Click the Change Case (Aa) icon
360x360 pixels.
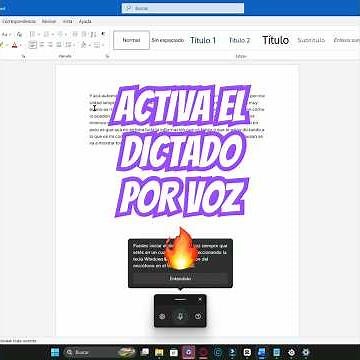click(x=6, y=34)
